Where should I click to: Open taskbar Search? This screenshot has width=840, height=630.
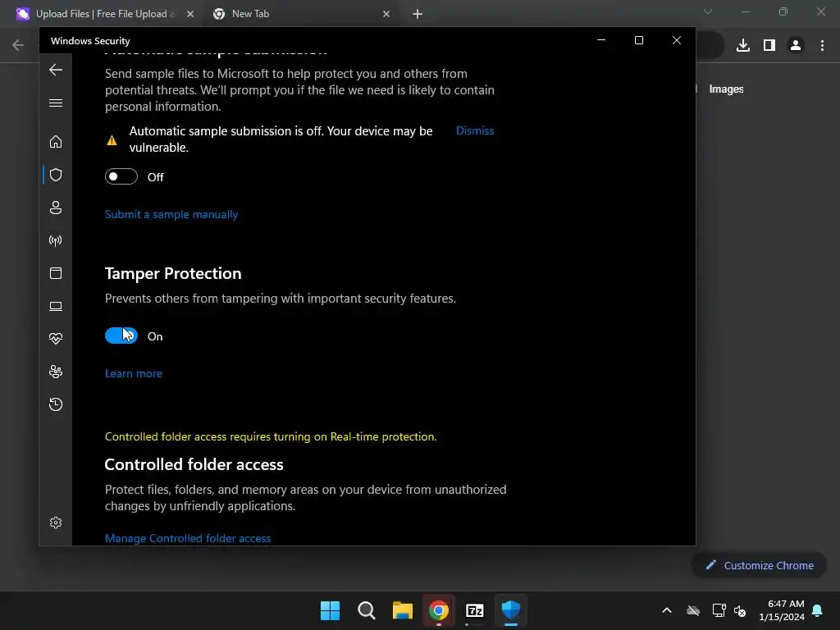point(367,610)
